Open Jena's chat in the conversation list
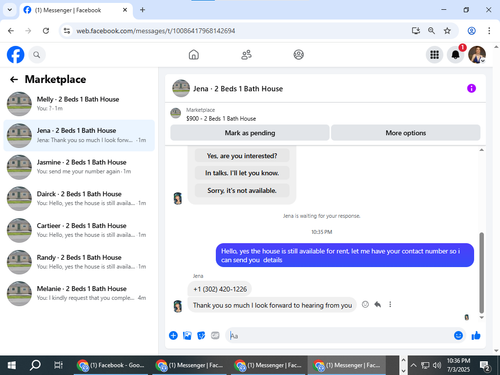This screenshot has width=500, height=375. click(x=79, y=135)
